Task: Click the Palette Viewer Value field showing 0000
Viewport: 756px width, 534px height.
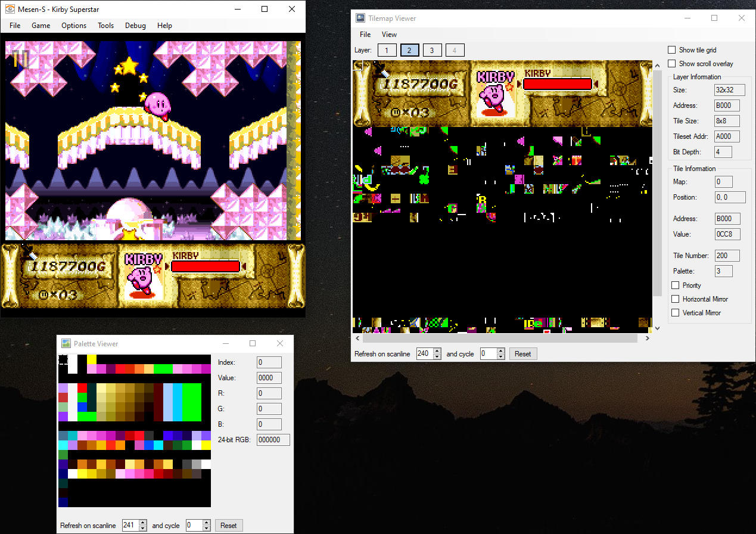Action: 269,378
